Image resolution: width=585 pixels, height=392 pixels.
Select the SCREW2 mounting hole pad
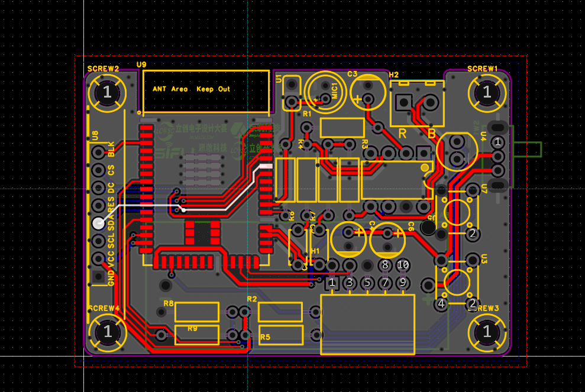107,92
